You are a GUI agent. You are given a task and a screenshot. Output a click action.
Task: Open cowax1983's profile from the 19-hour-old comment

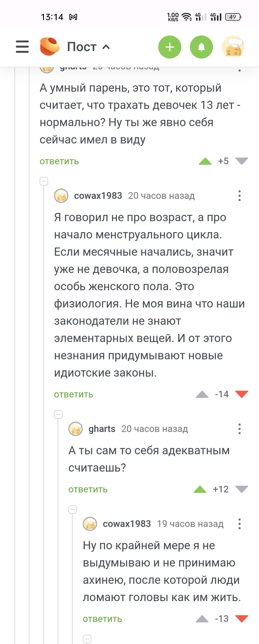pos(127,524)
